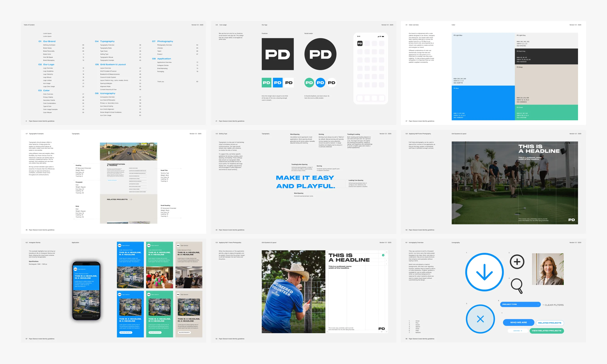Click the circular PD social avatar logo
This screenshot has height=364, width=607.
tap(320, 54)
